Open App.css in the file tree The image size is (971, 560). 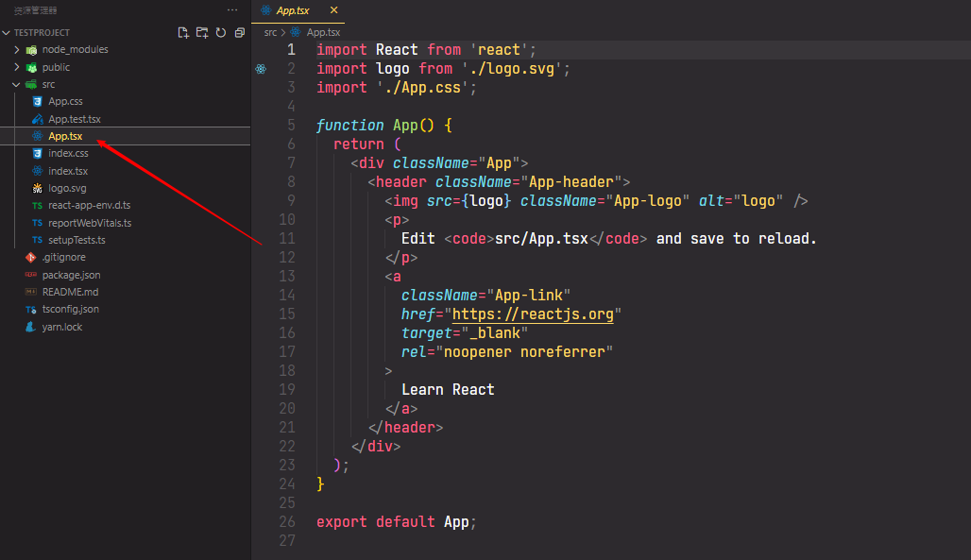[x=65, y=102]
